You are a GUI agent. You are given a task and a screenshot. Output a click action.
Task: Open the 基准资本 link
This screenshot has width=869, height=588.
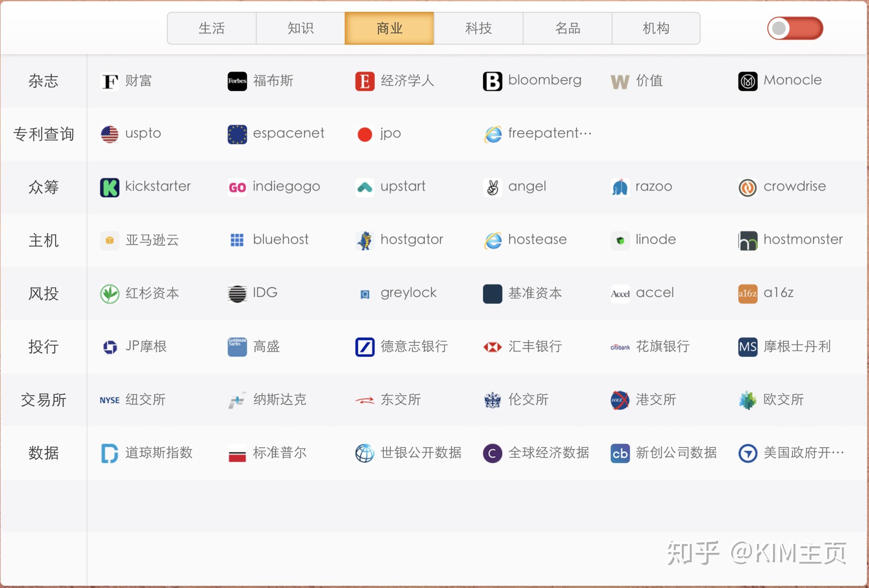535,293
